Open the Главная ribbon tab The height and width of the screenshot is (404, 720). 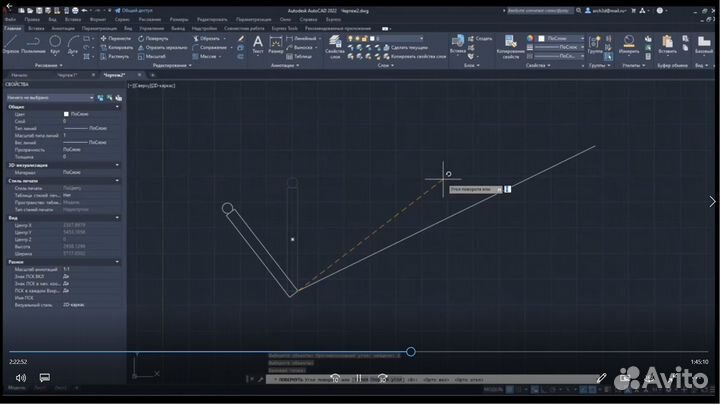point(12,29)
